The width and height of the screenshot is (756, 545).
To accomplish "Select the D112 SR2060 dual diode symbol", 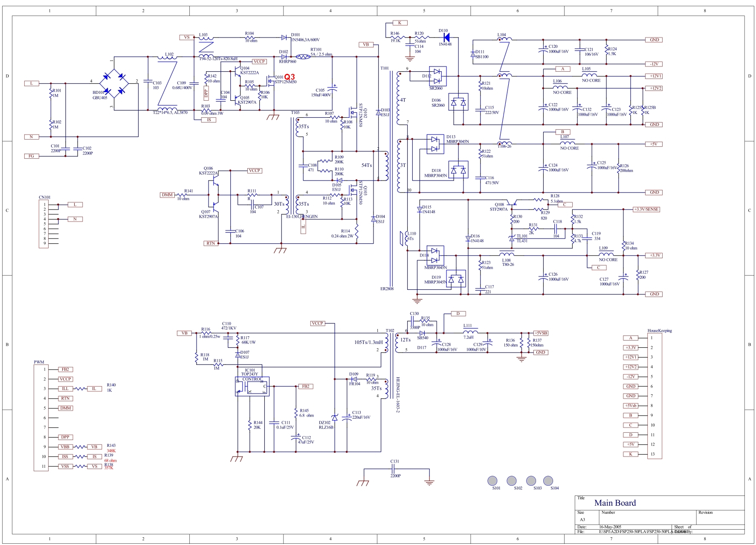I will pyautogui.click(x=437, y=76).
